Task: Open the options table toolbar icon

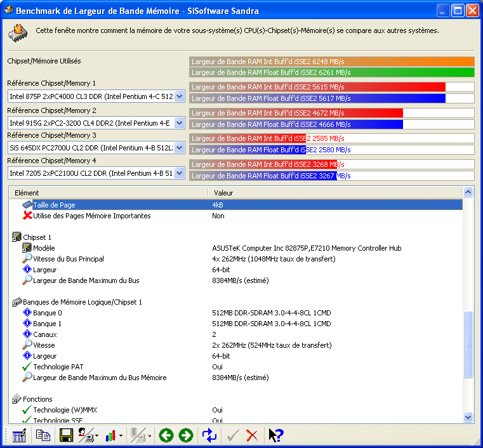Action: [x=19, y=436]
